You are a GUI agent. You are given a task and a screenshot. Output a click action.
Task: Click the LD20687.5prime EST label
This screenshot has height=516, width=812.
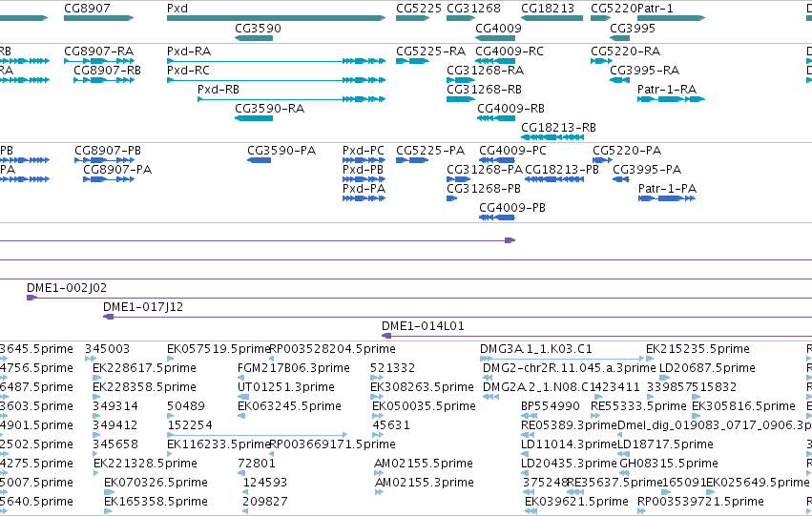pyautogui.click(x=707, y=368)
